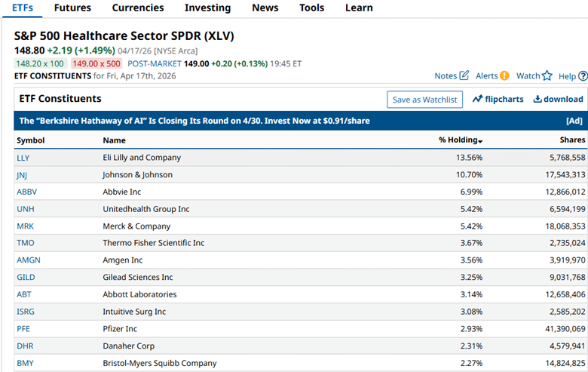The width and height of the screenshot is (588, 372).
Task: Sort table by Name column header
Action: [x=114, y=140]
